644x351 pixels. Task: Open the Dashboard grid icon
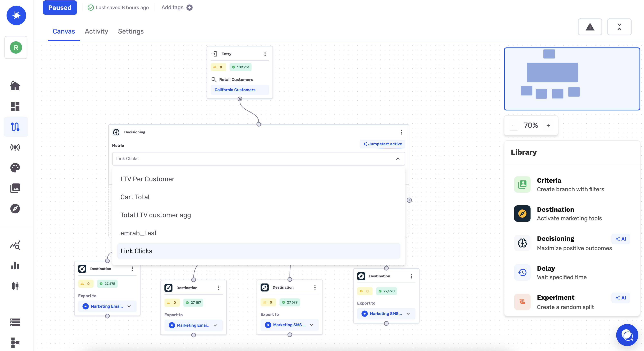[x=15, y=106]
